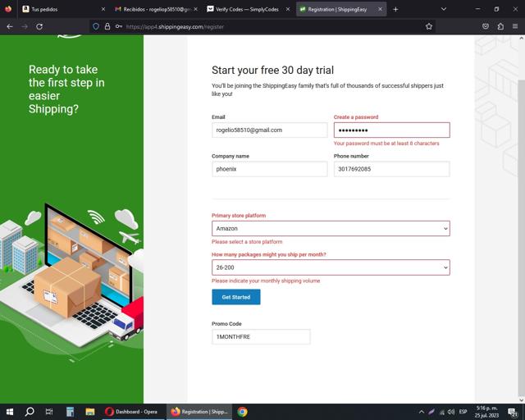Image resolution: width=525 pixels, height=420 pixels.
Task: Open a new browser tab
Action: pyautogui.click(x=395, y=9)
